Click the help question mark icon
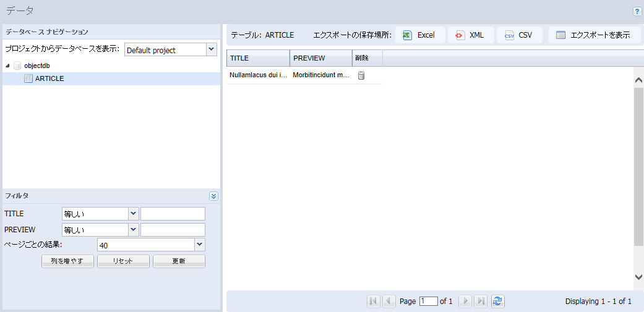 637,11
